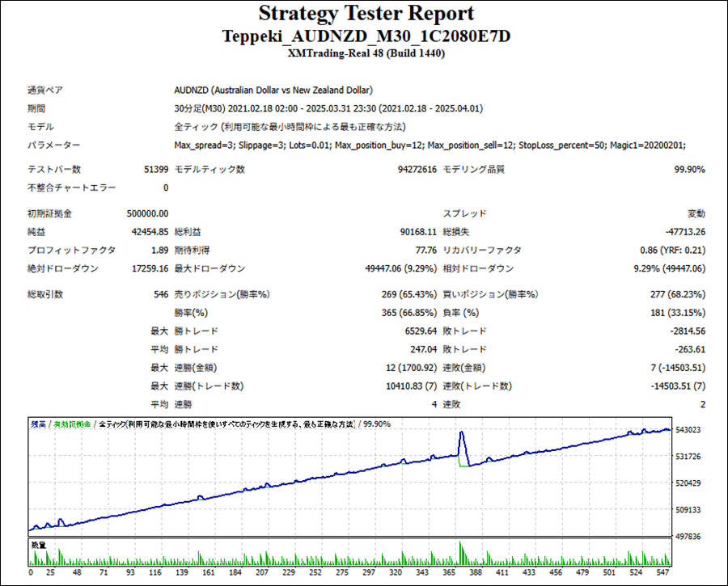
Task: Click the プロフィットファクタ label
Action: tap(71, 250)
